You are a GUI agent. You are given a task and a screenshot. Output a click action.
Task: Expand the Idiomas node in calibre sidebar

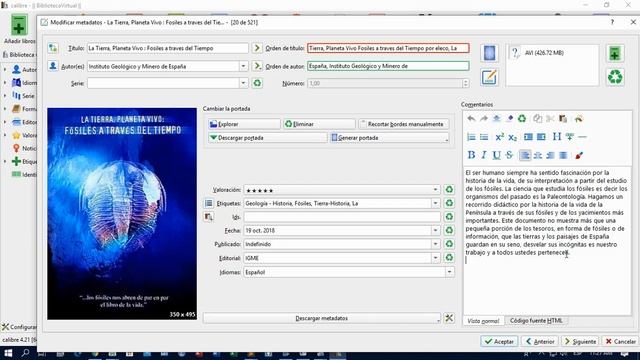pyautogui.click(x=5, y=83)
